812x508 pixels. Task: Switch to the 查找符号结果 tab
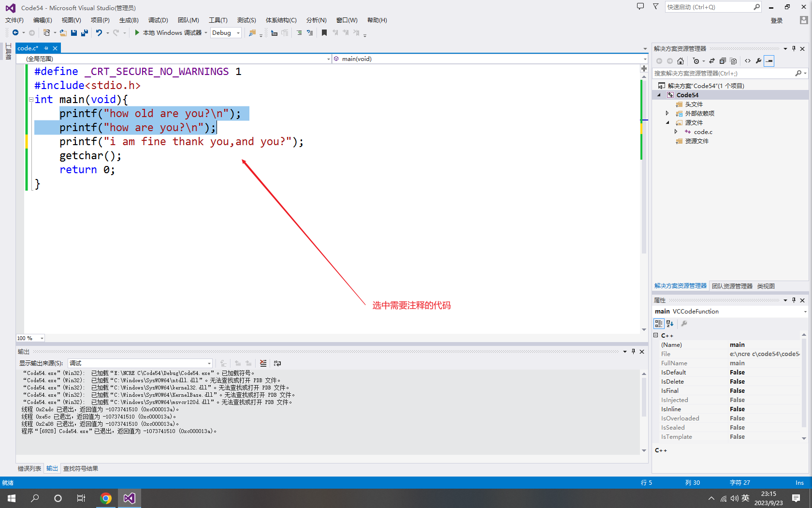point(81,468)
